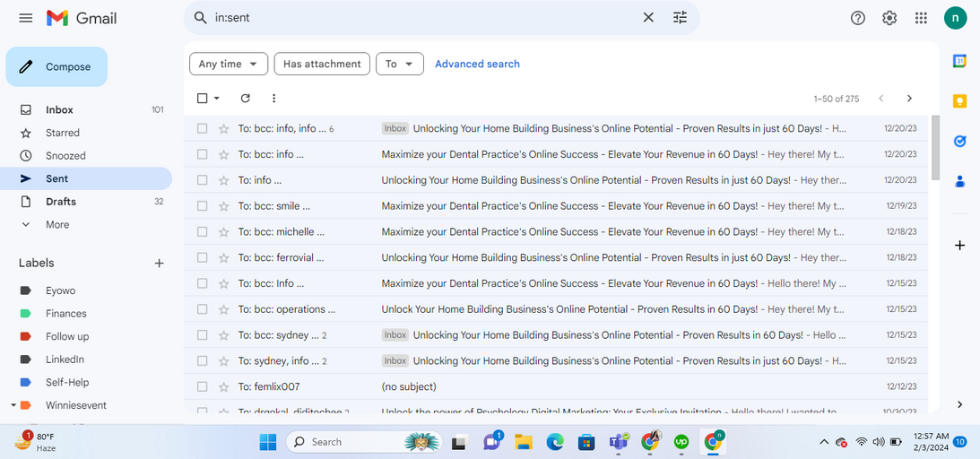This screenshot has width=980, height=459.
Task: Open the Advanced search link
Action: (477, 64)
